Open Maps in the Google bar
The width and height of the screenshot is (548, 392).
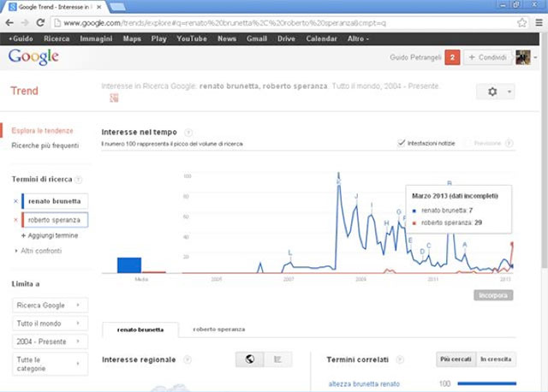pos(132,39)
